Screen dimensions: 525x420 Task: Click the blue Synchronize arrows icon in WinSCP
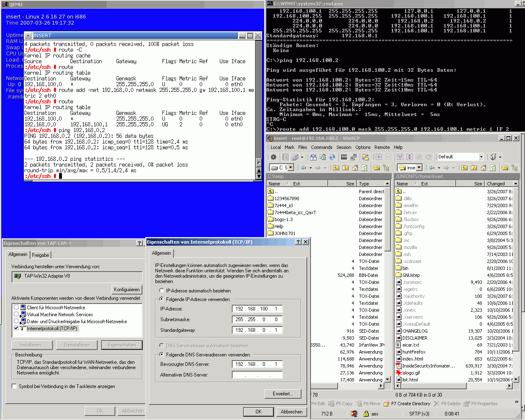(332, 157)
